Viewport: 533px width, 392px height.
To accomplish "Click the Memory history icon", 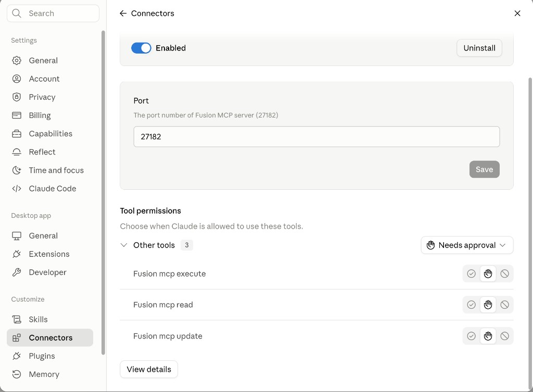I will coord(17,374).
